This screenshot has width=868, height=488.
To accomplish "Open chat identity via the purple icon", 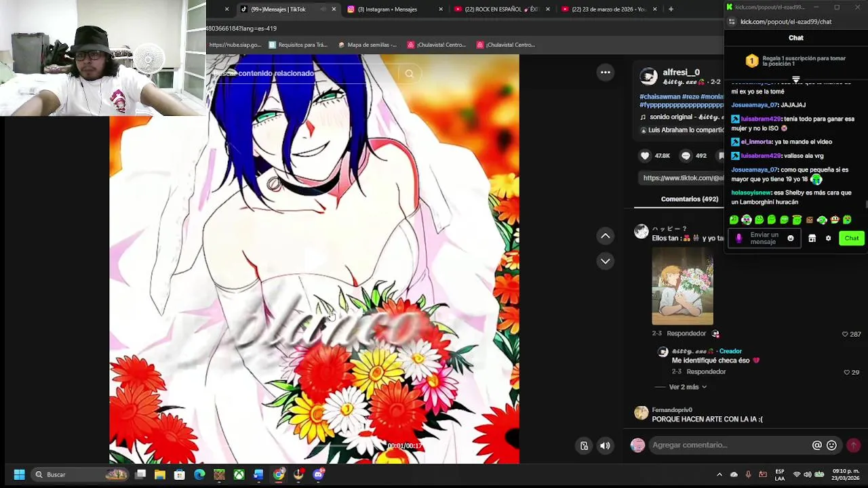I will pyautogui.click(x=738, y=239).
